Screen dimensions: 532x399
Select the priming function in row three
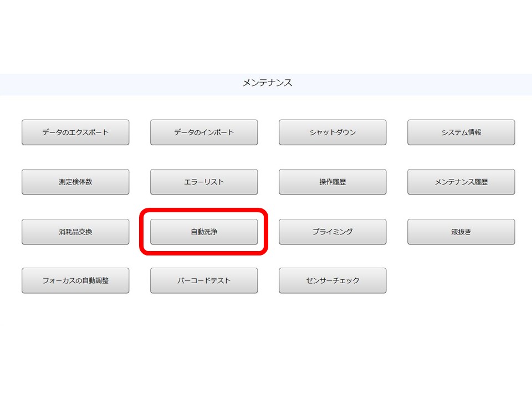click(x=332, y=231)
